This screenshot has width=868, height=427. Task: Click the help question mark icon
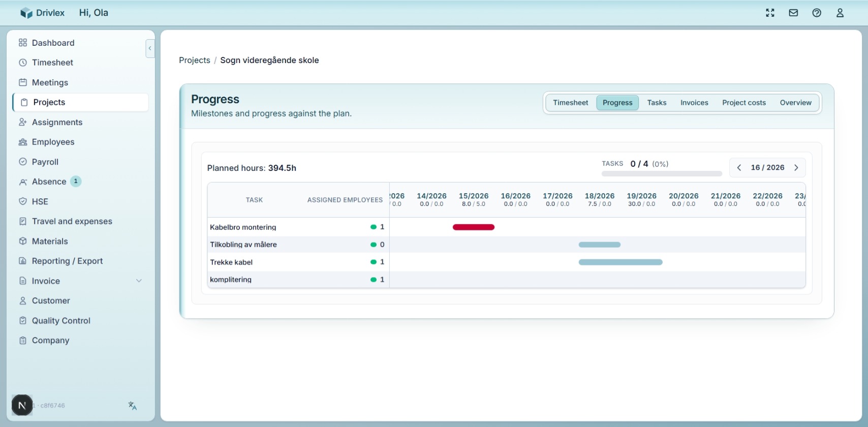coord(817,13)
